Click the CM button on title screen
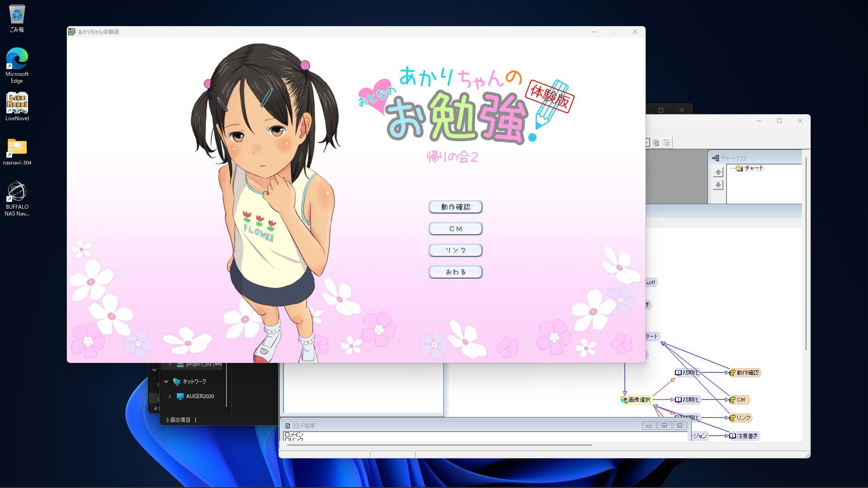The width and height of the screenshot is (868, 488). coord(455,229)
